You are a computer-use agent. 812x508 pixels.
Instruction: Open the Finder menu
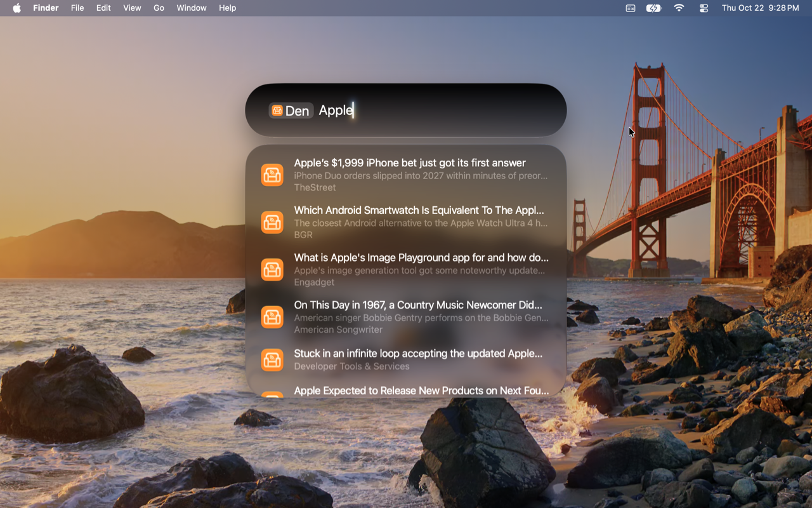pyautogui.click(x=46, y=8)
